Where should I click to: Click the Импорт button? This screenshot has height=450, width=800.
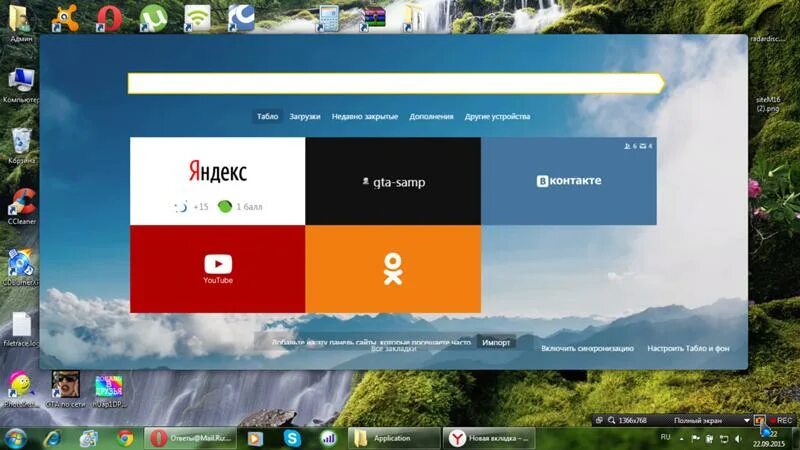[496, 342]
